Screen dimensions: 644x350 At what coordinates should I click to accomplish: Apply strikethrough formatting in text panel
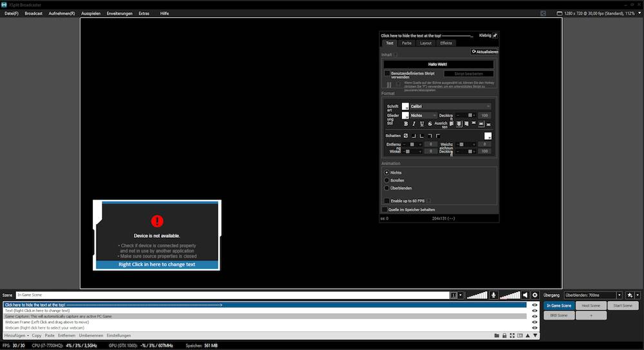(430, 124)
